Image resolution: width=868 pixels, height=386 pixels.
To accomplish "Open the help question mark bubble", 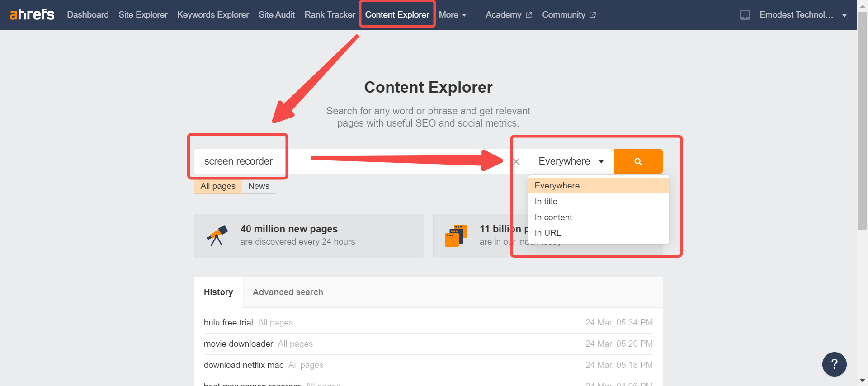I will tap(834, 364).
